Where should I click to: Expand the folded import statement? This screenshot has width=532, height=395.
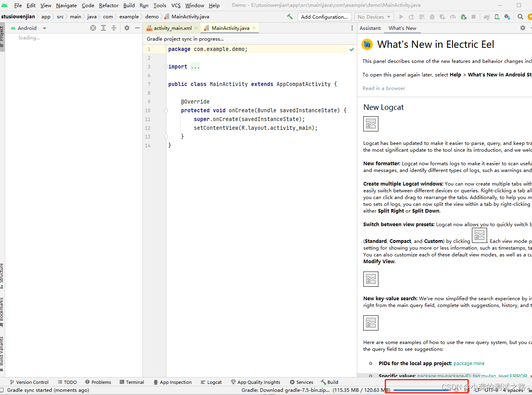pos(166,67)
